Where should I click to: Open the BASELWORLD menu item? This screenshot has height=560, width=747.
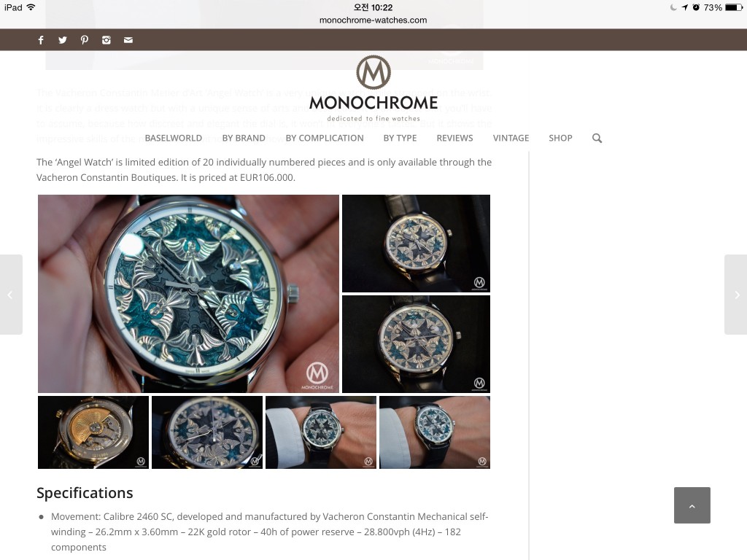(174, 138)
